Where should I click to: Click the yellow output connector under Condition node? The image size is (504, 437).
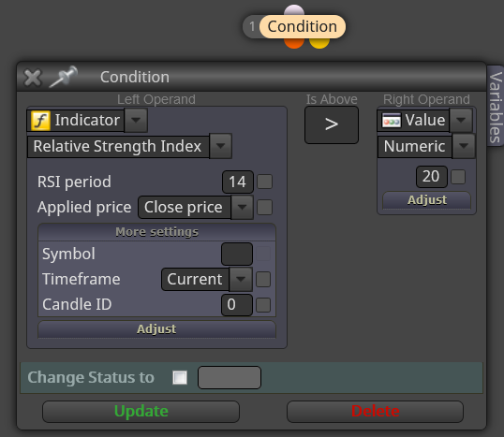319,43
